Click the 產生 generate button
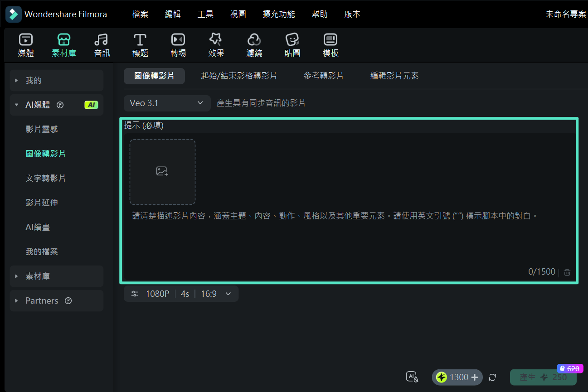The height and width of the screenshot is (392, 588). tap(543, 377)
